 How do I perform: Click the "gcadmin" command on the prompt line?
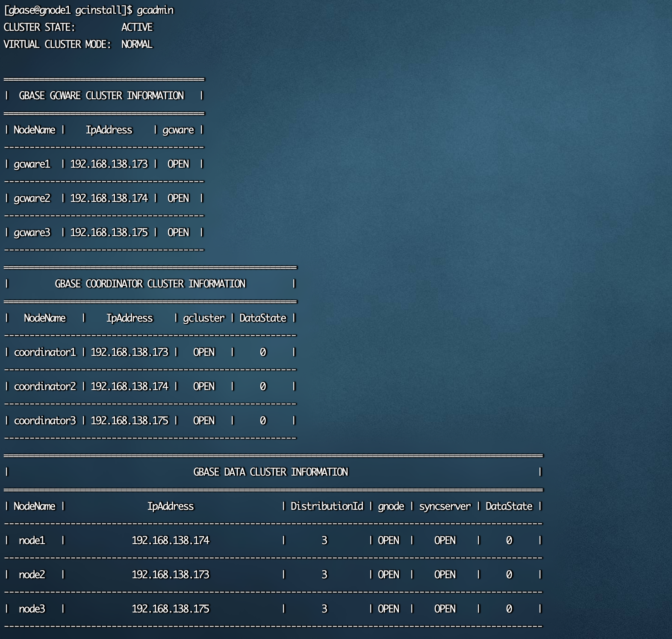click(155, 10)
